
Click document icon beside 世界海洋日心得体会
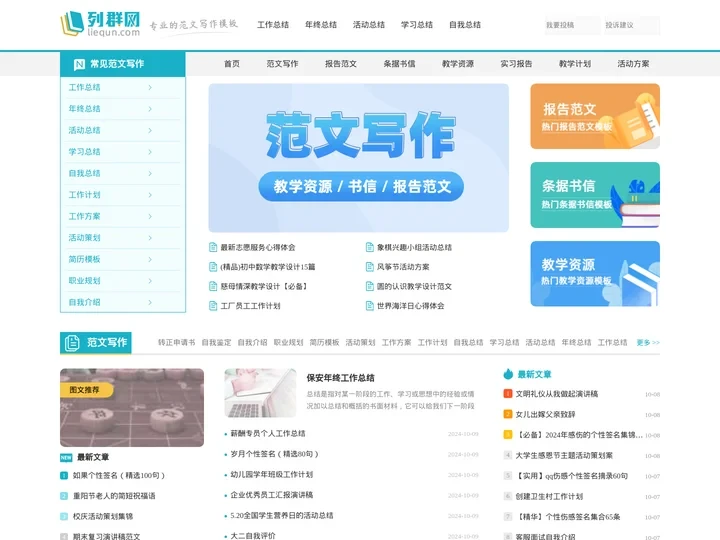(x=370, y=306)
